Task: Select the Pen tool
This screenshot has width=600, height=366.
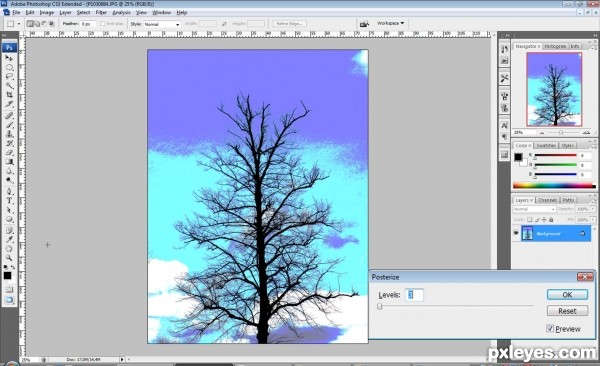Action: click(9, 191)
